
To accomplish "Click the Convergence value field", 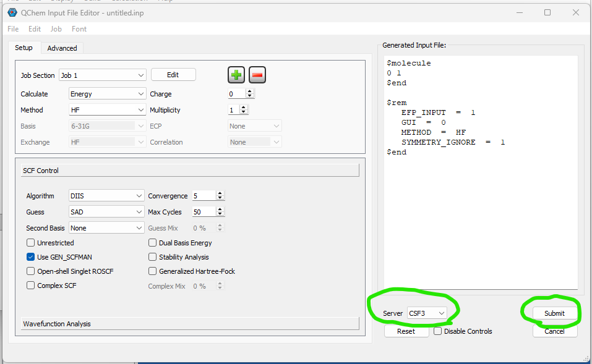I will 204,196.
